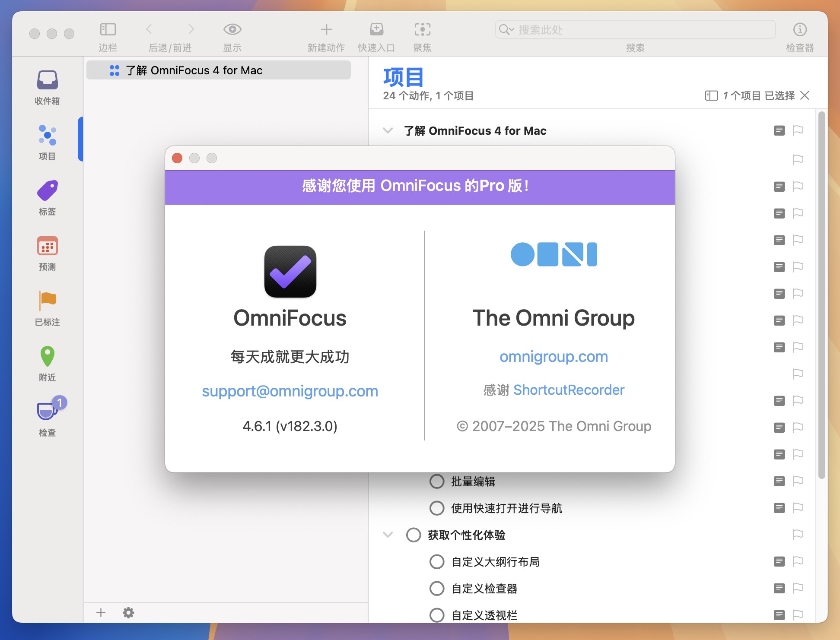The height and width of the screenshot is (640, 840).
Task: Open the 检查器 inspector
Action: (800, 29)
